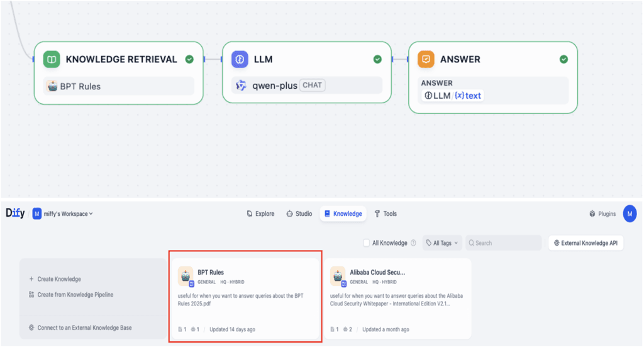
Task: Click Alibaba Cloud card description text
Action: (x=396, y=300)
